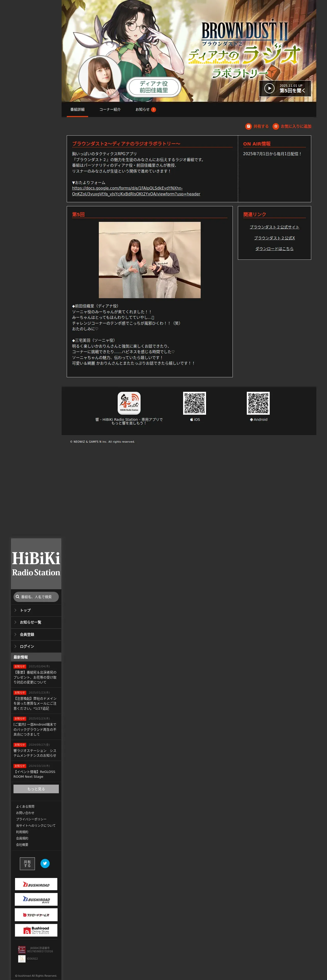Viewport: 327px width, 980px height.
Task: Click the episode 5 photo thumbnail
Action: pos(149,260)
